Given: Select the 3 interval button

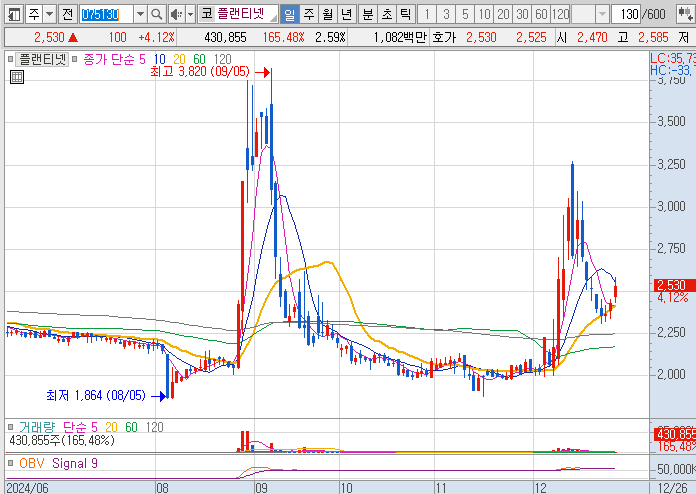Looking at the screenshot, I should click(446, 15).
